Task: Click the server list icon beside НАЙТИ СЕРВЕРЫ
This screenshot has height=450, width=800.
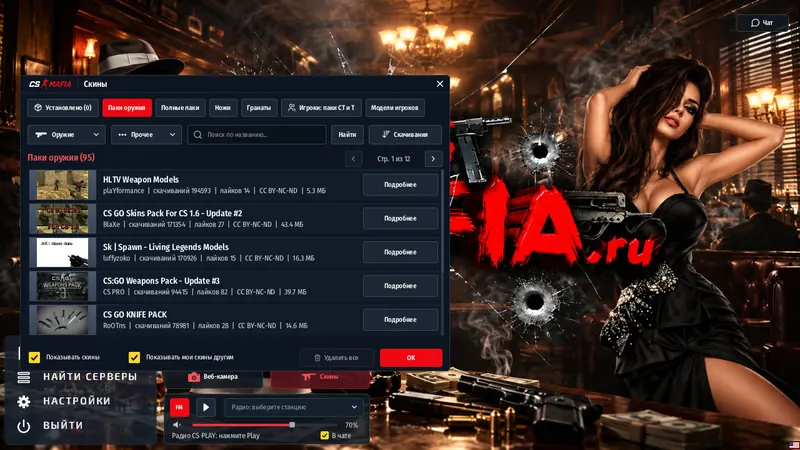Action: (x=23, y=377)
